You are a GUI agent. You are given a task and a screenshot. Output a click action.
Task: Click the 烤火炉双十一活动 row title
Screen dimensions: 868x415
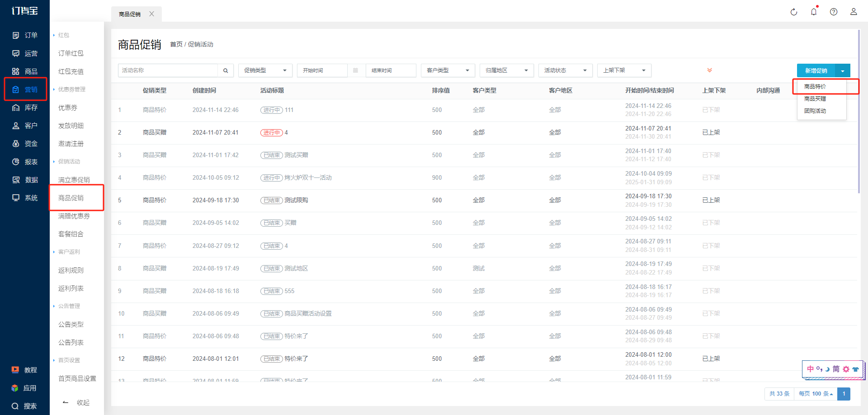[308, 177]
